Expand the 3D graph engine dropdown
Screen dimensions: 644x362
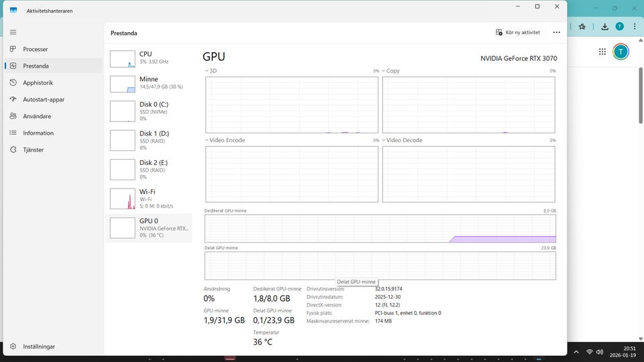pos(207,70)
